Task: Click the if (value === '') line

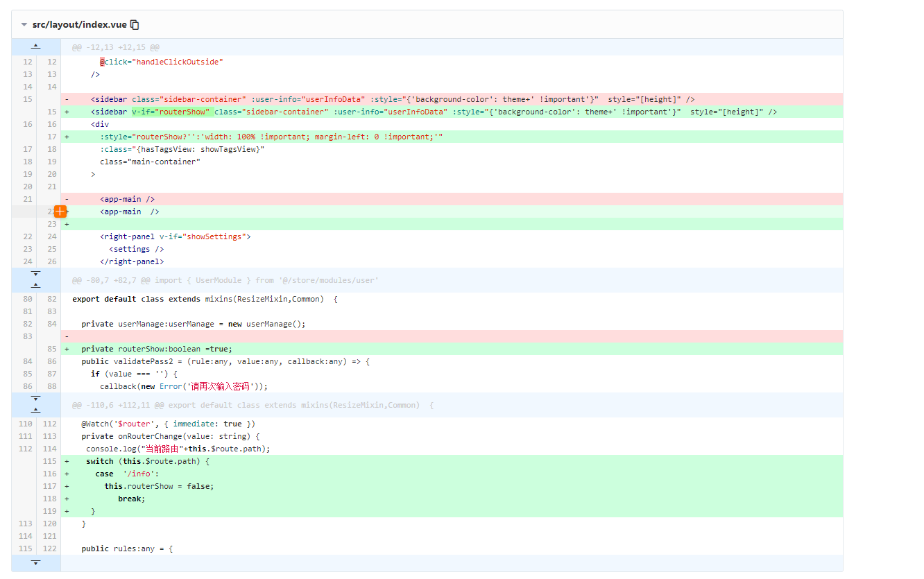Action: point(452,374)
